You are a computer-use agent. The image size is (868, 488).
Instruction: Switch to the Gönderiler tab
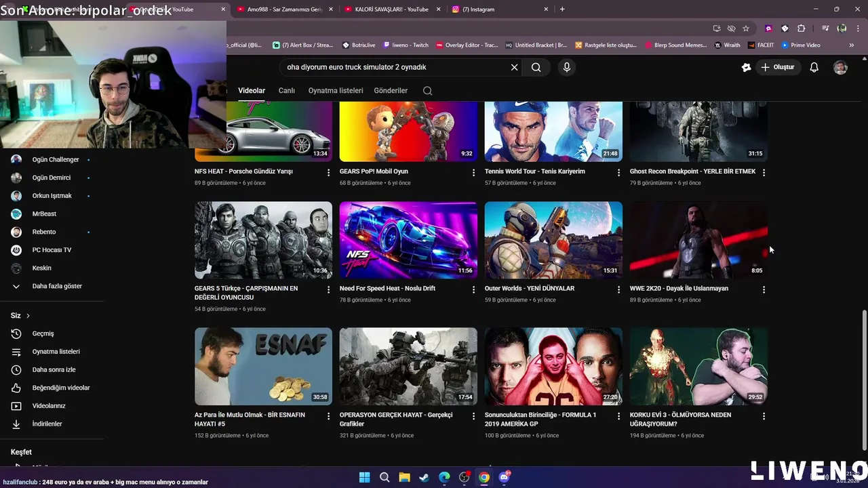point(391,91)
